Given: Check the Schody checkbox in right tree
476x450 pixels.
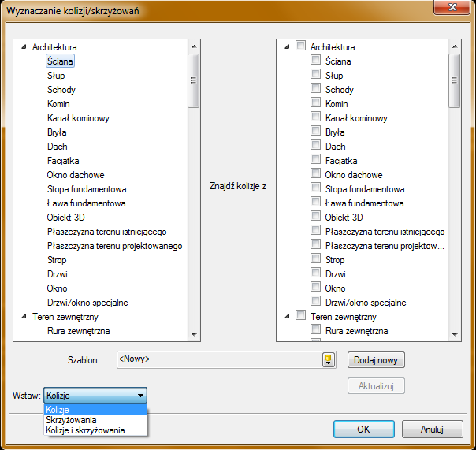Looking at the screenshot, I should pos(316,88).
